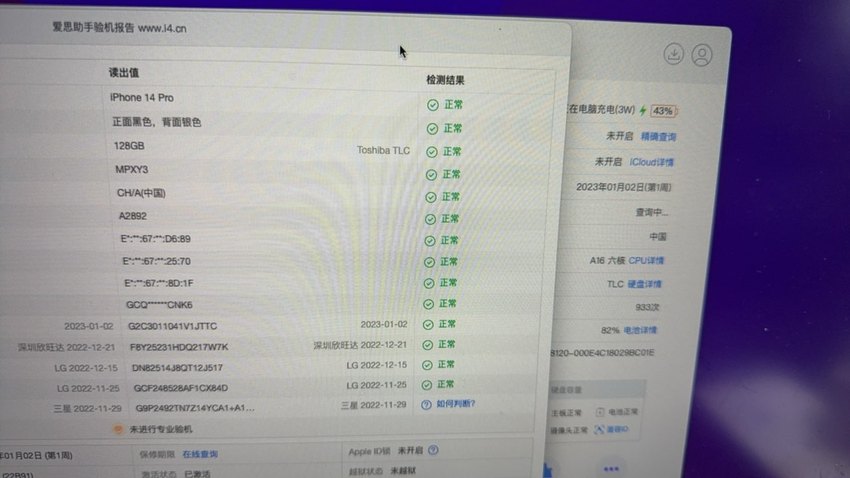
Task: Select the 2023年01月02日(第1周) date in the back window
Action: (x=623, y=188)
